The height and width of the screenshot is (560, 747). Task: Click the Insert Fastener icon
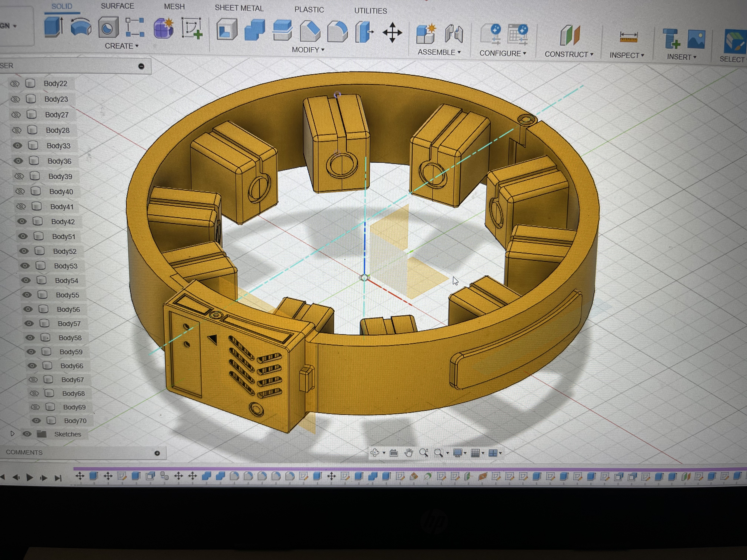click(671, 39)
